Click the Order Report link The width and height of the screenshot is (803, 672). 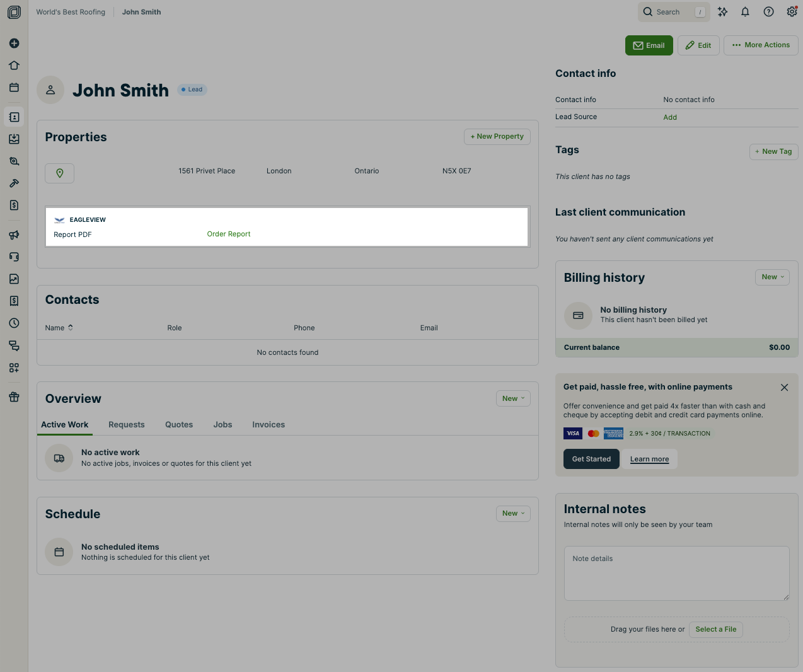pos(229,235)
